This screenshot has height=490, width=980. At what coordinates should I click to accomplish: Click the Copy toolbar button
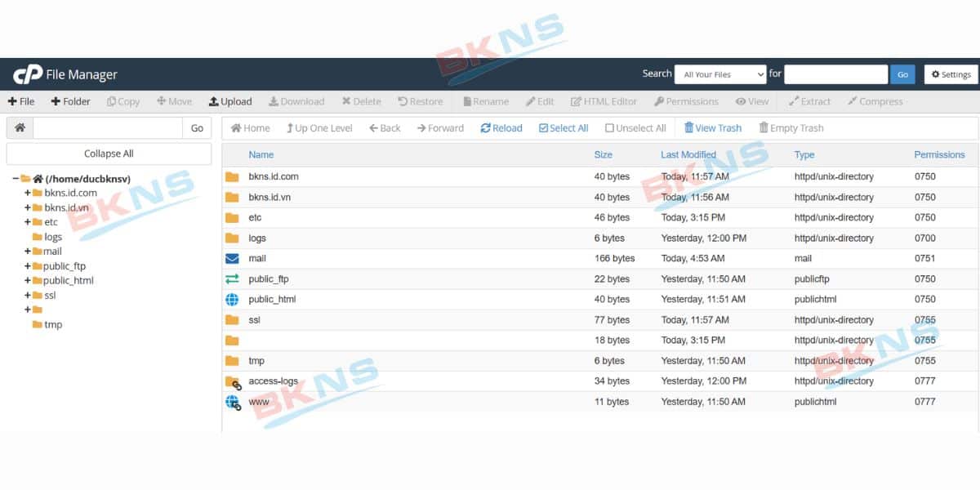point(123,101)
